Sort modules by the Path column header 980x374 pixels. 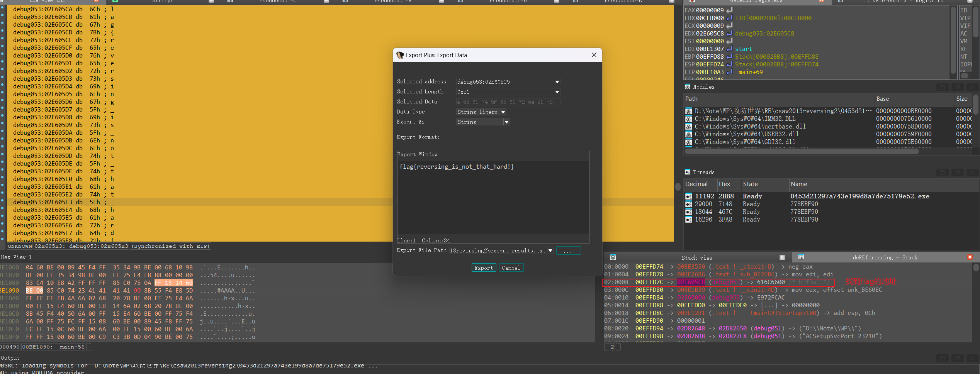779,99
